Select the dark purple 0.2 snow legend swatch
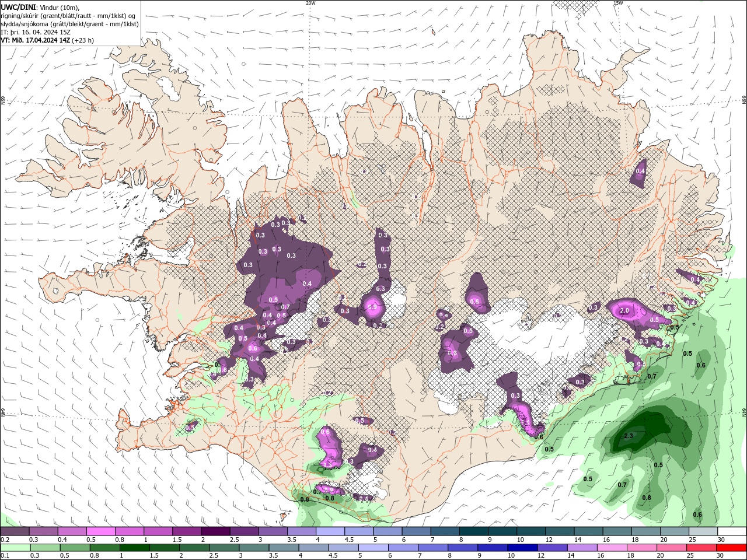This screenshot has height=560, width=747. (15, 531)
